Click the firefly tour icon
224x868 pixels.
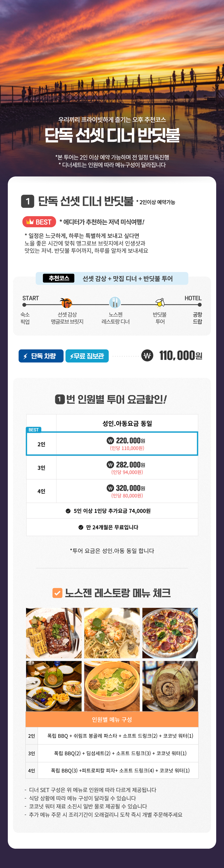[160, 303]
